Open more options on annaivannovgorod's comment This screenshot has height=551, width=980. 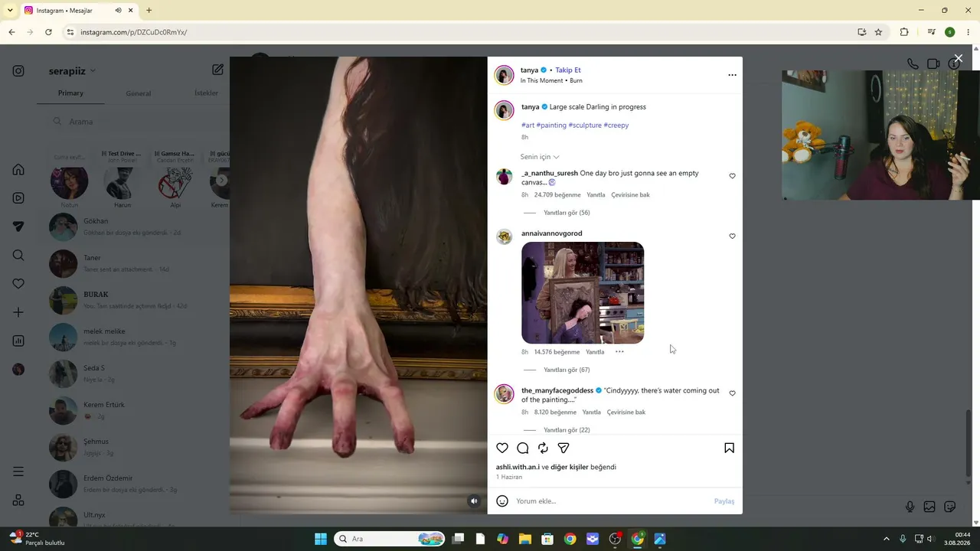tap(619, 352)
